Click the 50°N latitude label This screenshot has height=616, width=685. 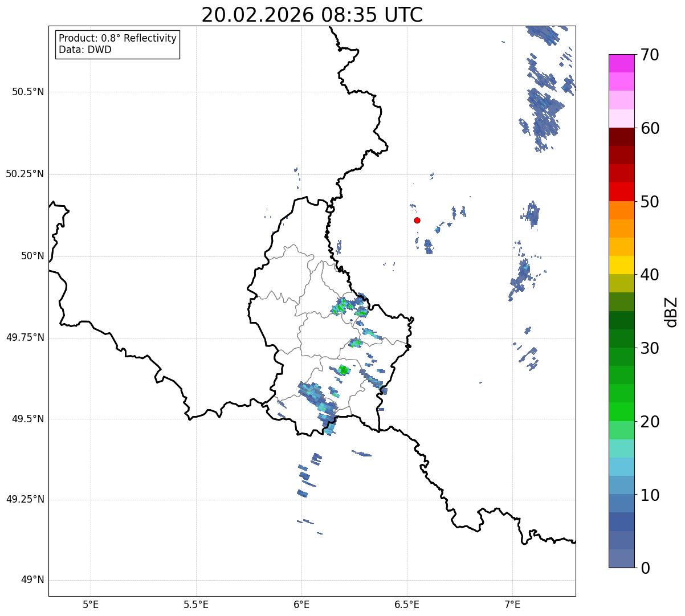(x=32, y=256)
